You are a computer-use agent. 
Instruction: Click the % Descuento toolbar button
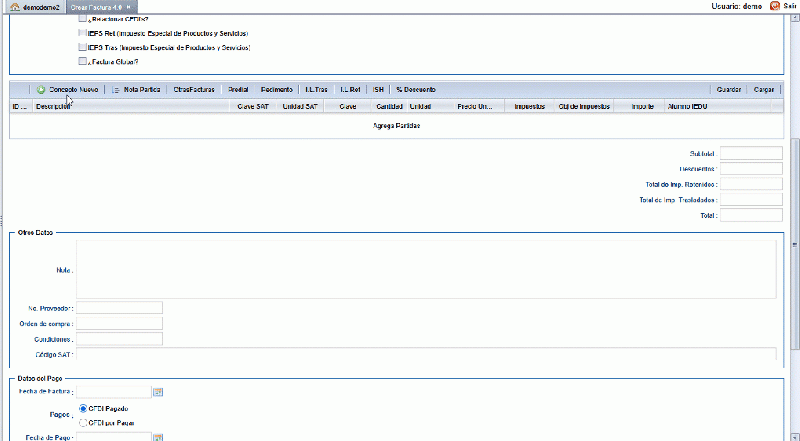(416, 90)
